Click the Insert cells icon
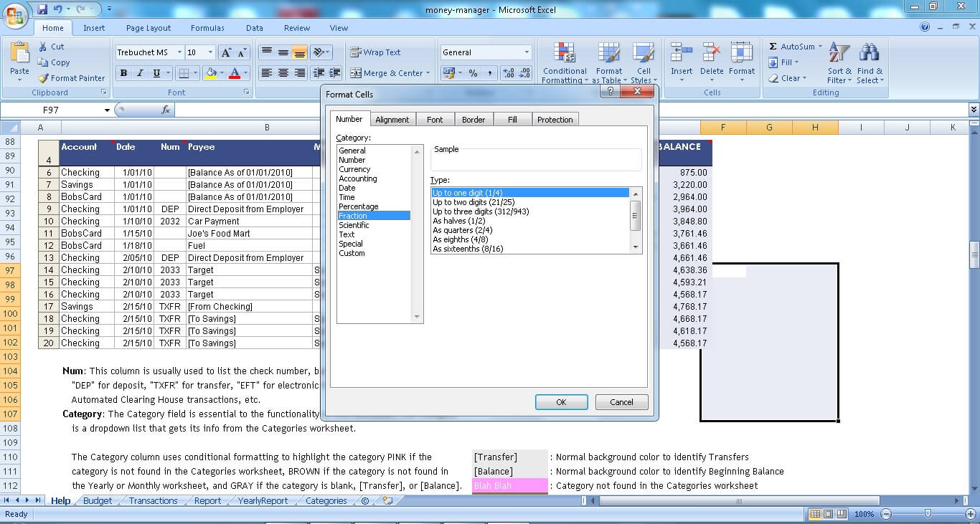Viewport: 980px width, 524px height. [x=681, y=54]
